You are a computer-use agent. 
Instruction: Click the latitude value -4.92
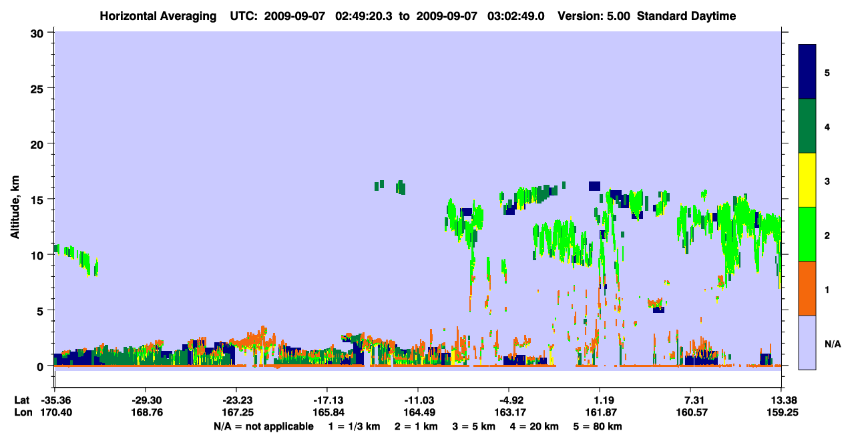pyautogui.click(x=509, y=400)
